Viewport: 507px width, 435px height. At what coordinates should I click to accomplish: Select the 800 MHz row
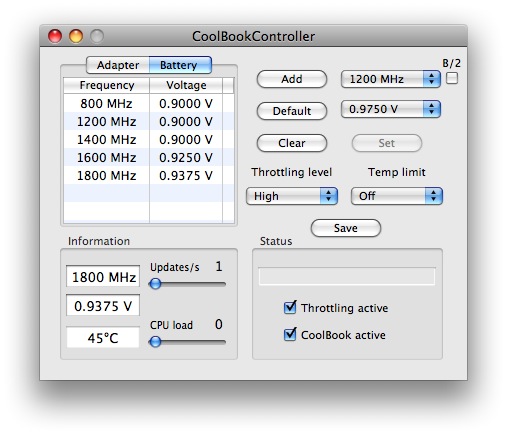(x=149, y=103)
